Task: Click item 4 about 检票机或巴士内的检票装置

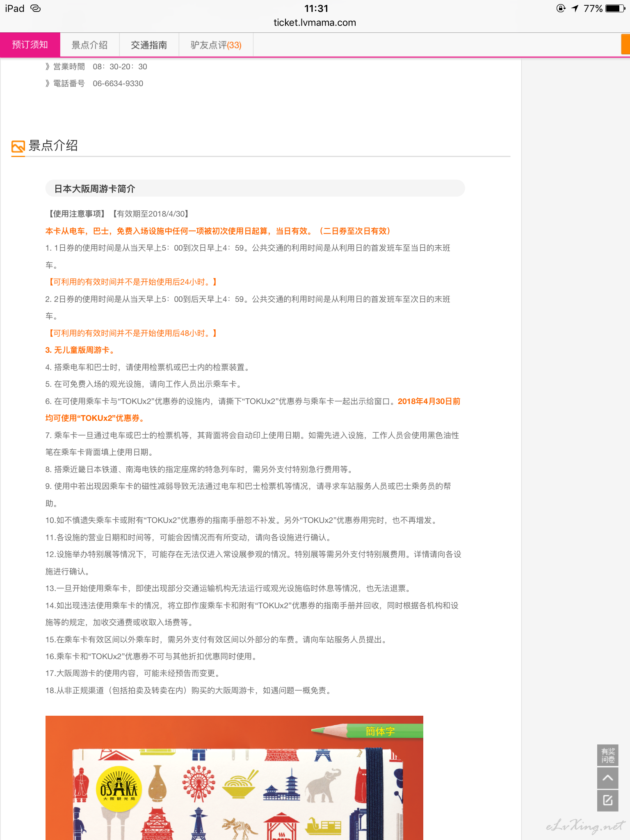Action: coord(147,367)
